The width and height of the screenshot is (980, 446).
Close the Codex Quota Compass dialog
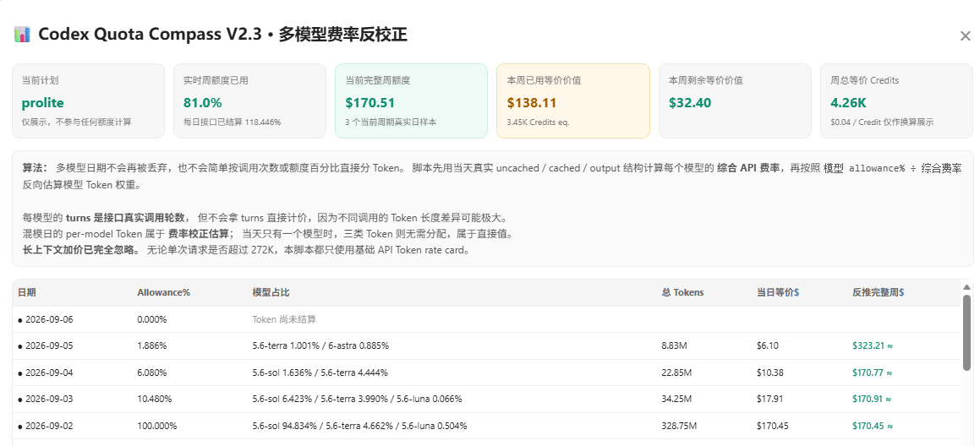(x=965, y=36)
